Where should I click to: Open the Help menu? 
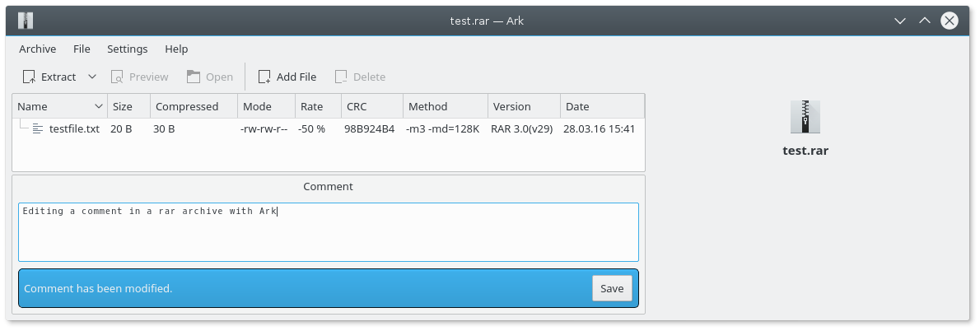[176, 49]
